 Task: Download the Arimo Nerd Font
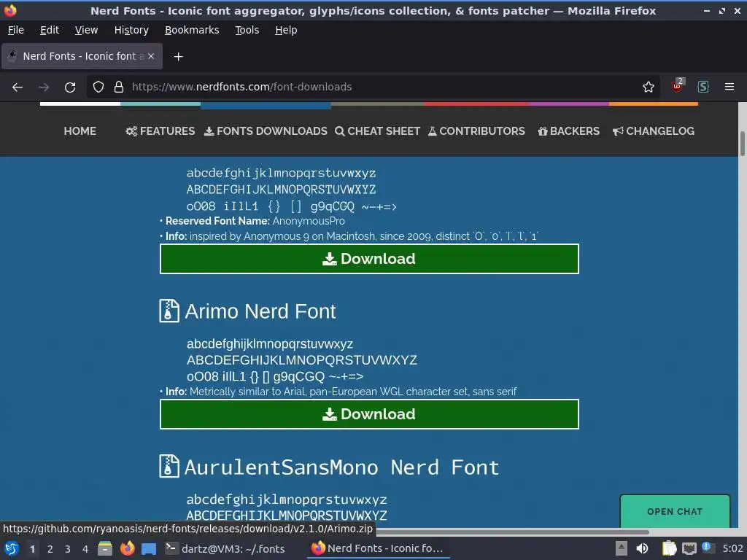(x=369, y=414)
